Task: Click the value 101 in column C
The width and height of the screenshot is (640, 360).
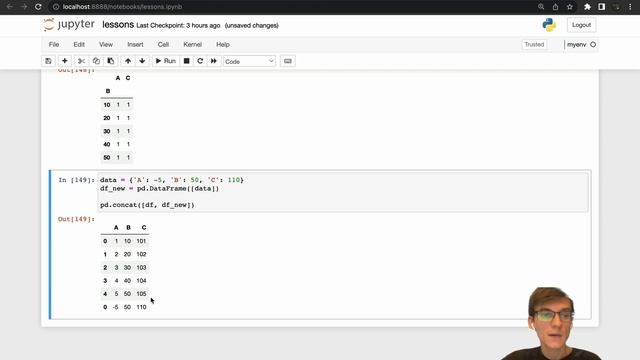Action: pyautogui.click(x=141, y=241)
